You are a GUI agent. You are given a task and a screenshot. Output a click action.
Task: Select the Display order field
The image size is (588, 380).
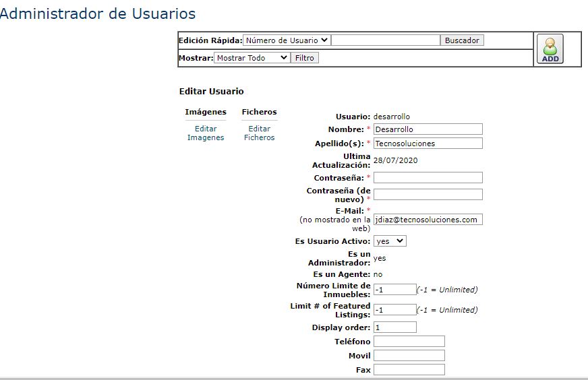394,327
